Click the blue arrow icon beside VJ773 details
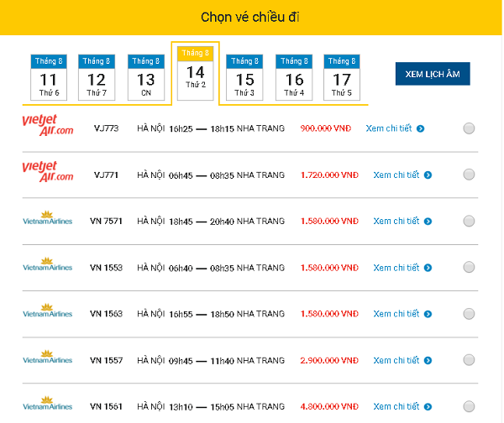504x423 pixels. [x=420, y=128]
